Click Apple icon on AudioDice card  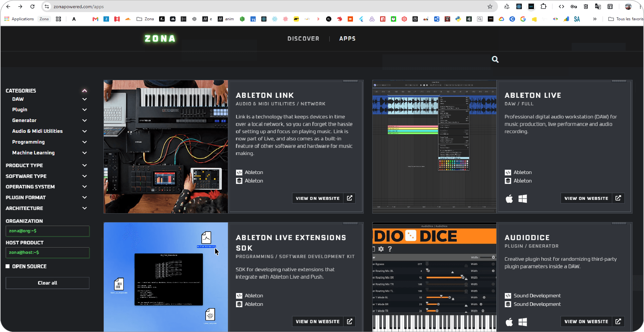click(509, 322)
